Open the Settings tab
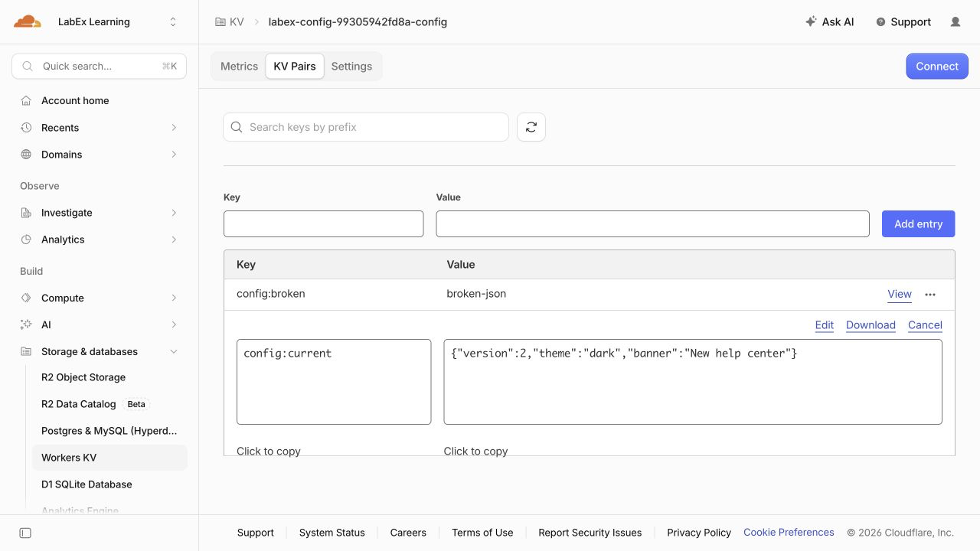 [351, 67]
